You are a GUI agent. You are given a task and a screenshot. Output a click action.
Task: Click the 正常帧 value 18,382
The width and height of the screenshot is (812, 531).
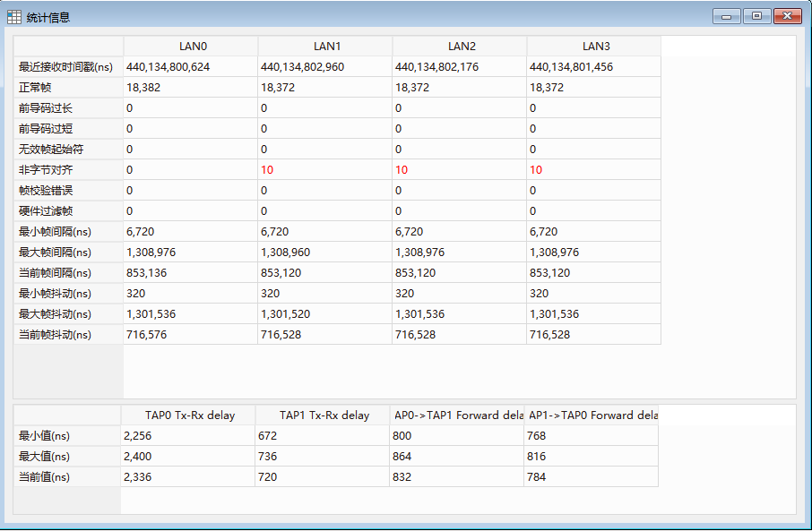pos(191,88)
